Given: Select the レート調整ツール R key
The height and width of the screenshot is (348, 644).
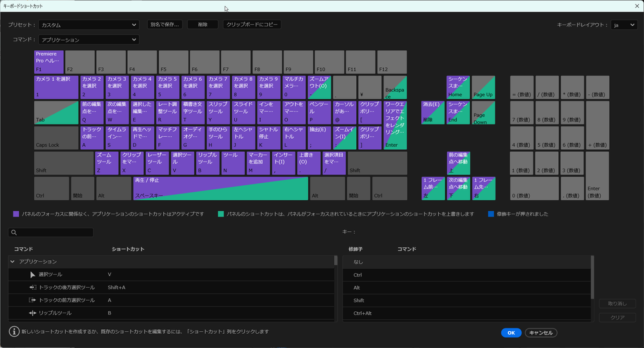Looking at the screenshot, I should [168, 112].
